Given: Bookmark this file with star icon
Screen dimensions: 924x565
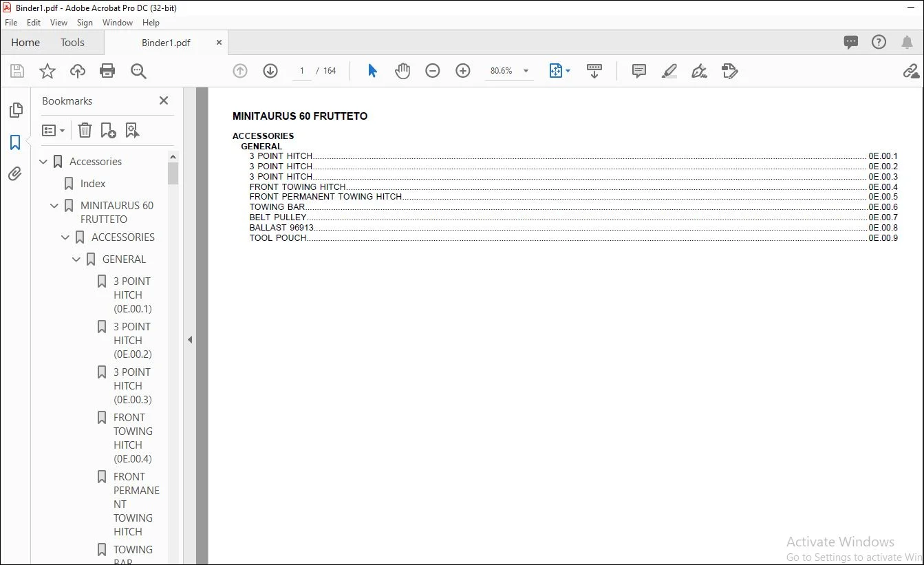Looking at the screenshot, I should point(47,71).
